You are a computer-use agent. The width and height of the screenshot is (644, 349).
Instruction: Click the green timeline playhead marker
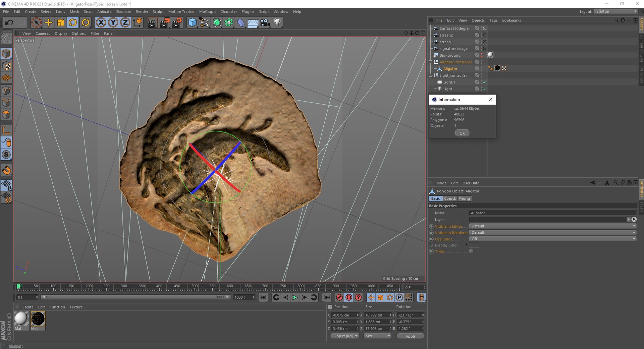point(18,286)
